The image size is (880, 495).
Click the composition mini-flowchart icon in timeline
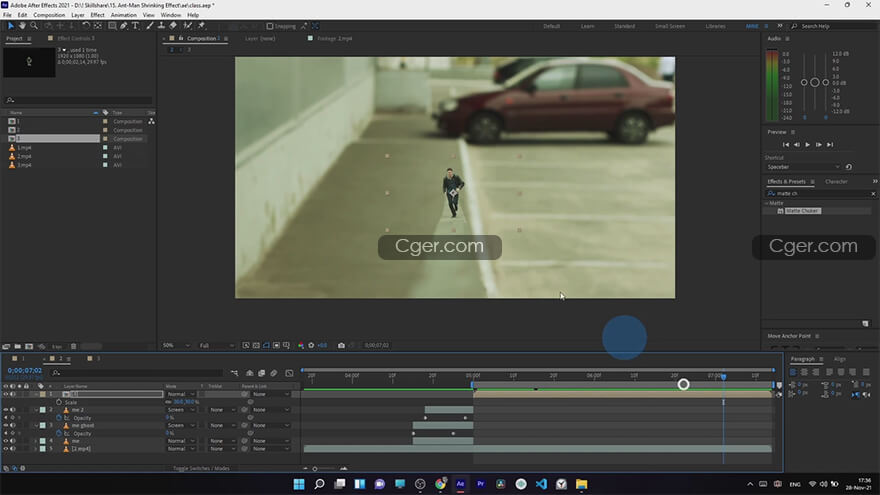(x=234, y=373)
